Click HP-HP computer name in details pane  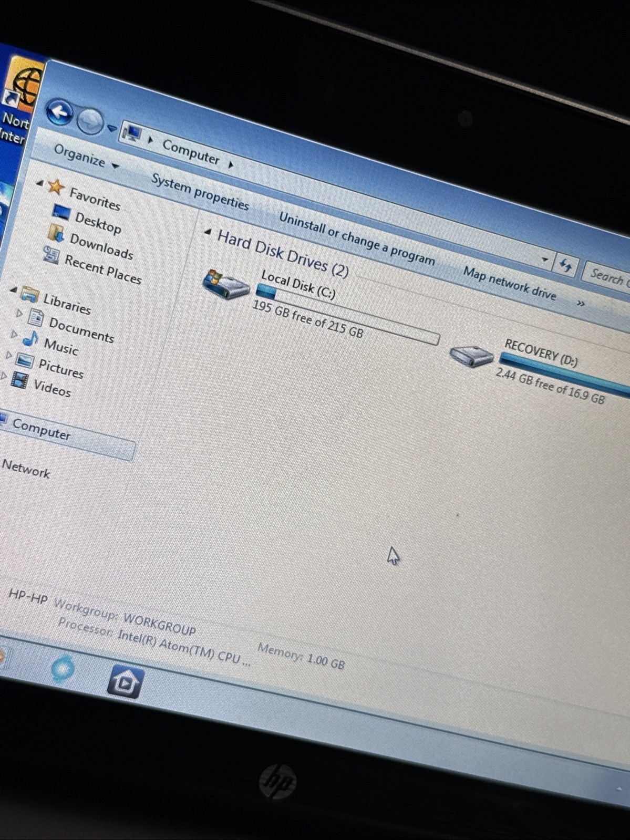(x=28, y=597)
